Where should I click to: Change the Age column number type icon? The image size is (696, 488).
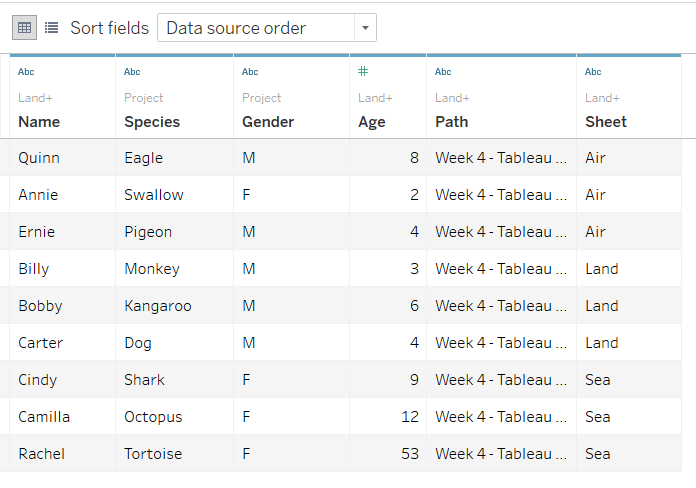(x=363, y=72)
